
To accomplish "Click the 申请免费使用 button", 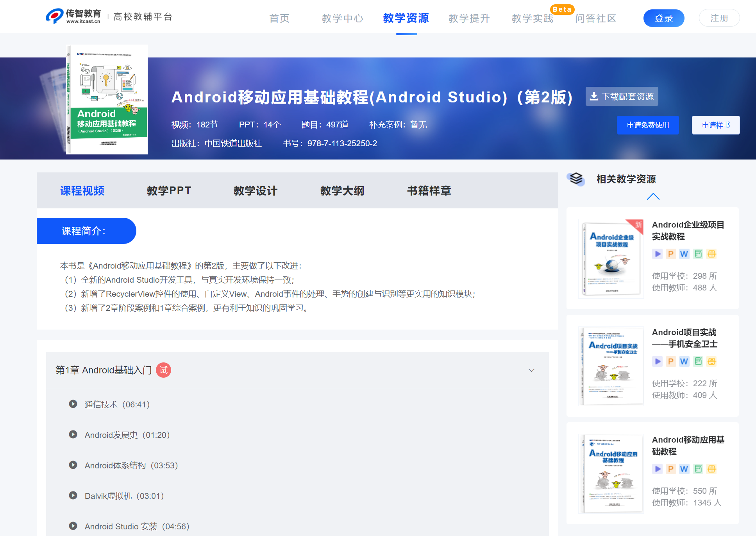I will [647, 125].
